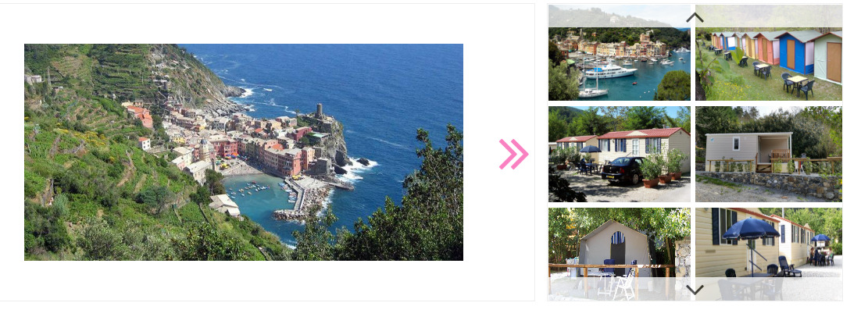Screen dimensions: 868x317
Task: Advance thumbnails with the bottom down chevron
Action: point(695,290)
